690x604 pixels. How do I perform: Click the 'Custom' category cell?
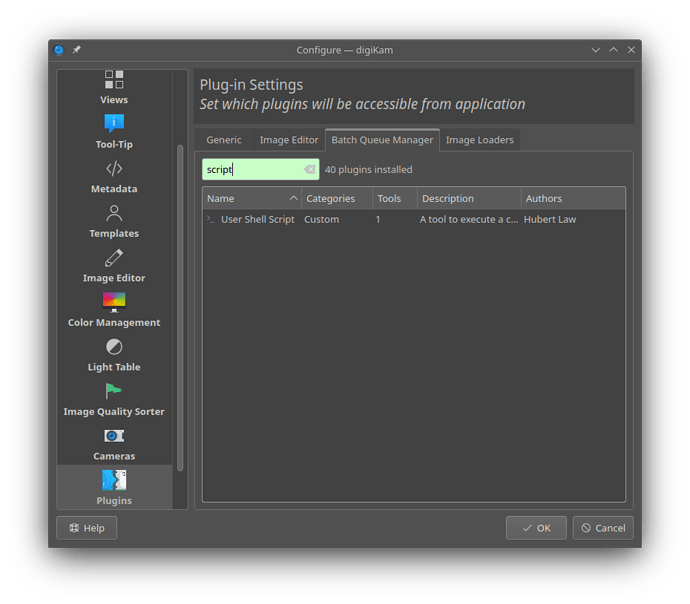click(x=321, y=219)
